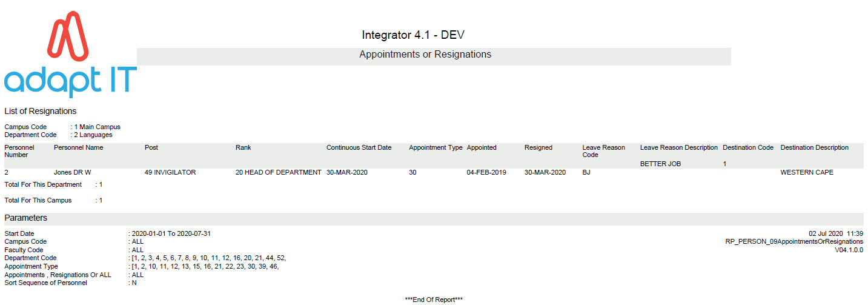Select the report name "RP_PERSON_09AppointmentsOrResignations"
Image resolution: width=868 pixels, height=305 pixels.
[x=794, y=241]
